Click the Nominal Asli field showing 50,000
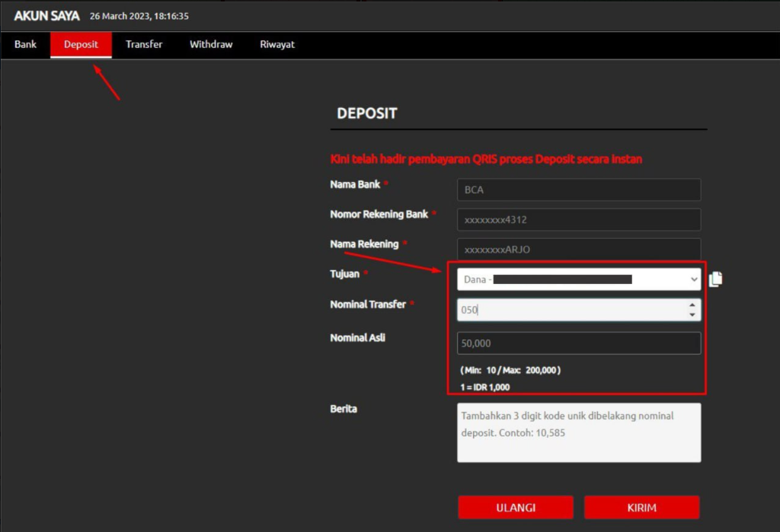Viewport: 780px width, 532px height. 578,343
